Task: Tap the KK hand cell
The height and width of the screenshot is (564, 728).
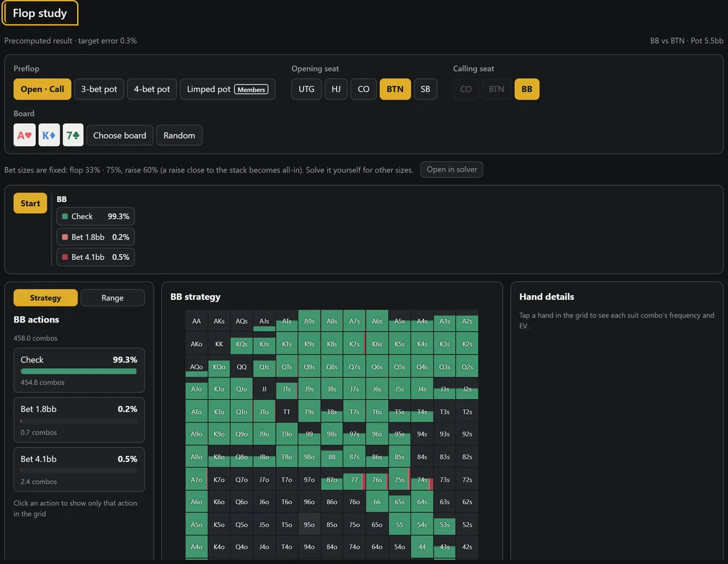Action: (x=219, y=344)
